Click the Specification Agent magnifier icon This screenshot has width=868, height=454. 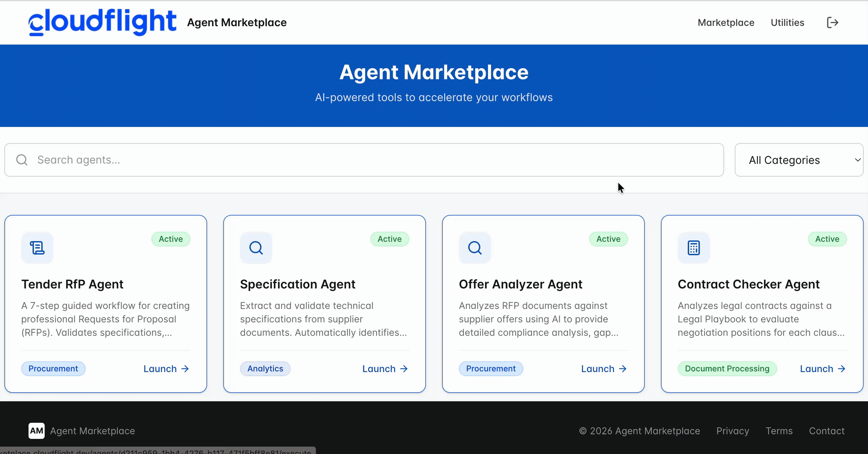tap(256, 248)
